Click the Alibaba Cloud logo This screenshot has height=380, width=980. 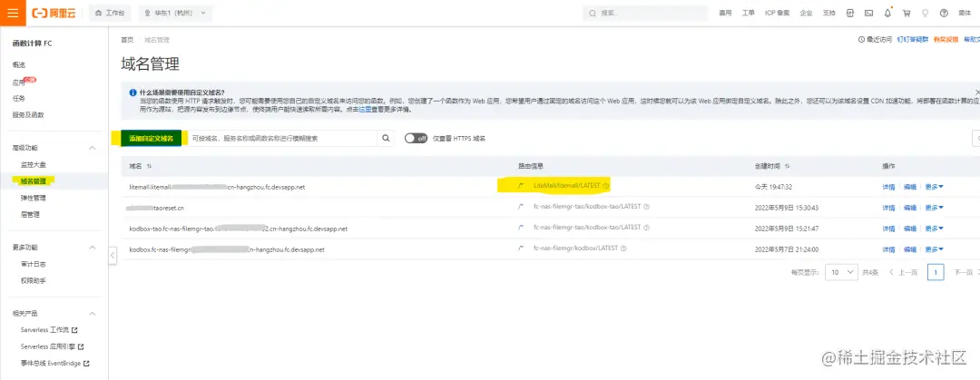pyautogui.click(x=54, y=13)
